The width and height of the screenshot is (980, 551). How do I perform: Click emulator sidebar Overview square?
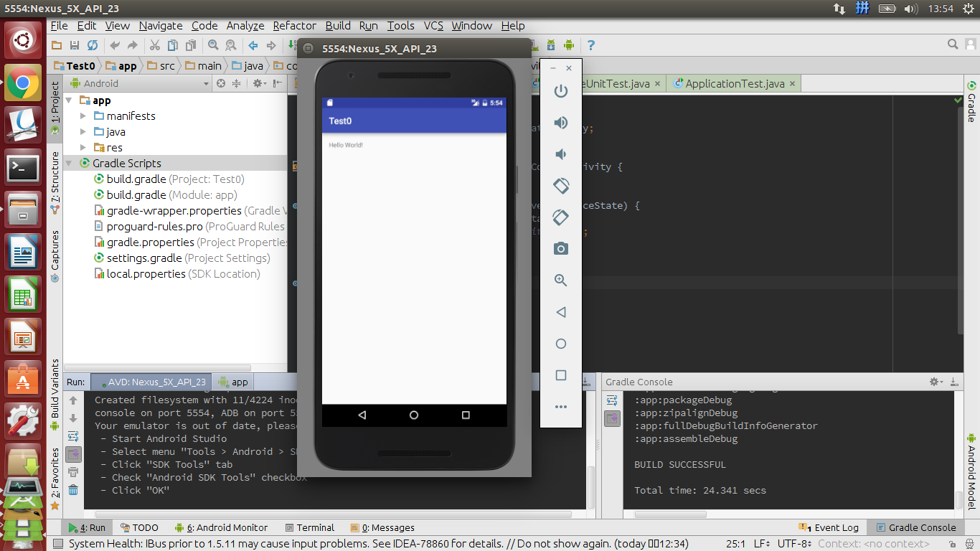pos(561,375)
